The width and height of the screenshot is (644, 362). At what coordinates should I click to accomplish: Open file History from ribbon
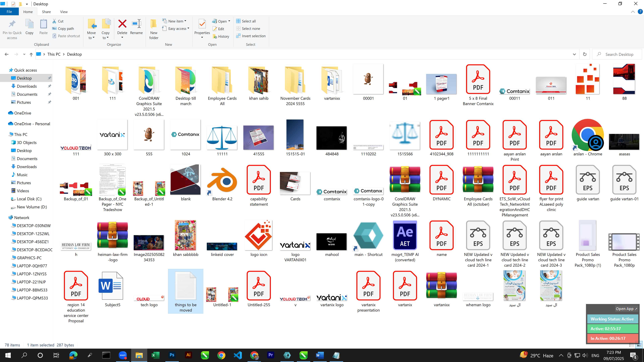221,37
